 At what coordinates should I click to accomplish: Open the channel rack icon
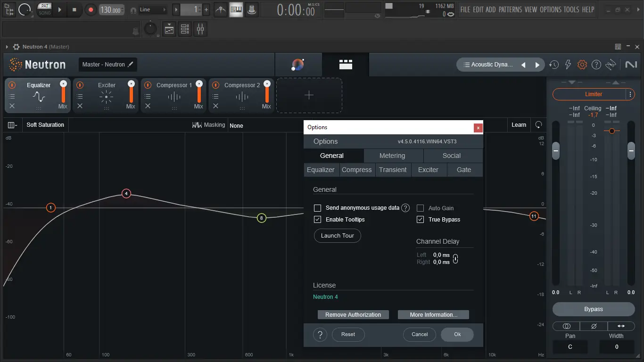pos(185,29)
